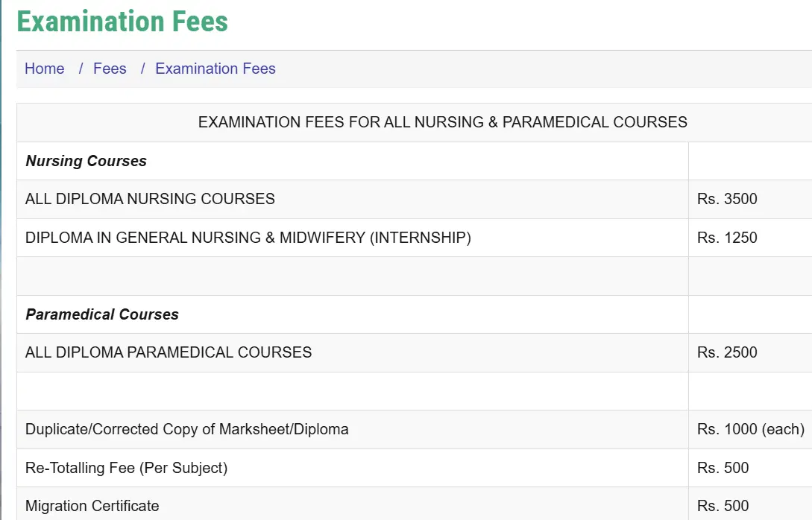Click the Rs. 500 fee for Re-Totalling
Screen dimensions: 812x520
(723, 468)
